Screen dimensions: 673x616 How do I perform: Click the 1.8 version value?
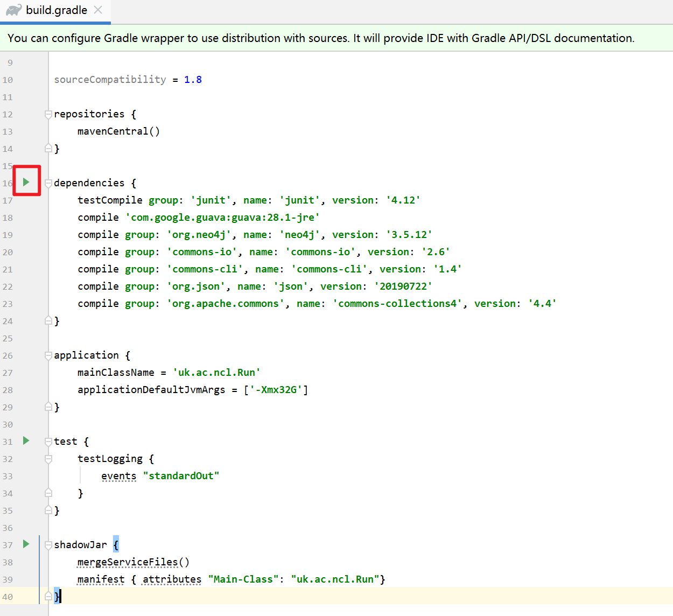coord(193,80)
